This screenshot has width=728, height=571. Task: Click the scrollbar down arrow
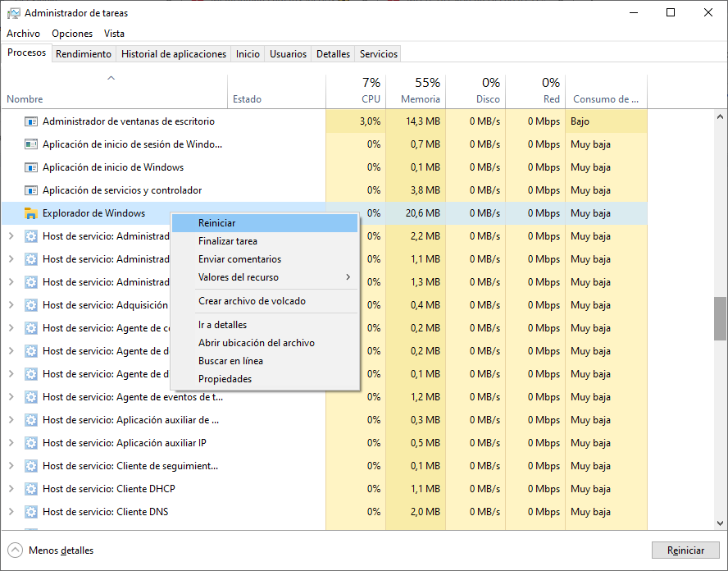click(720, 523)
